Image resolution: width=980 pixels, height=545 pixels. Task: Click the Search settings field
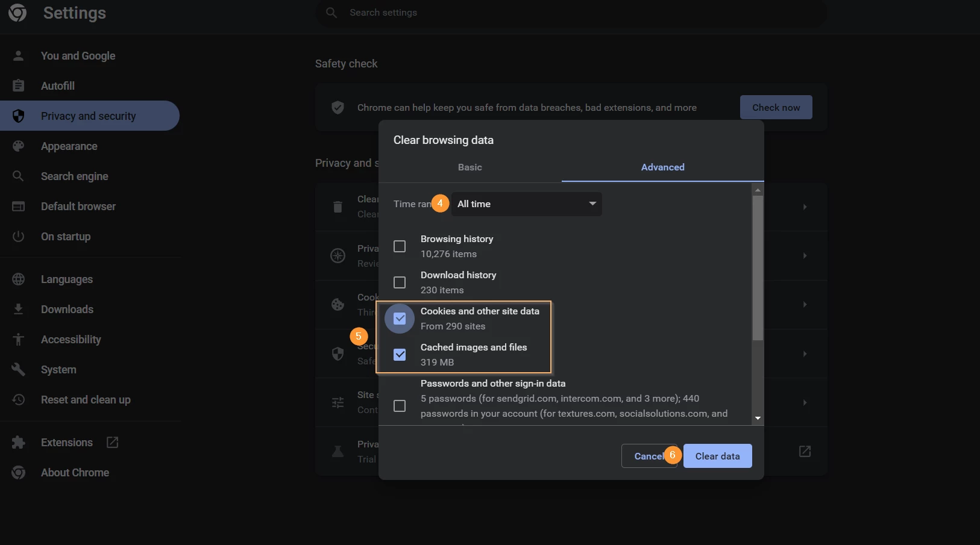click(571, 13)
